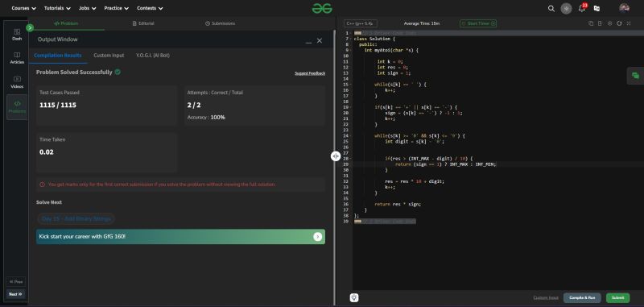This screenshot has height=307, width=644.
Task: Click the lightbulb hint icon
Action: [354, 297]
